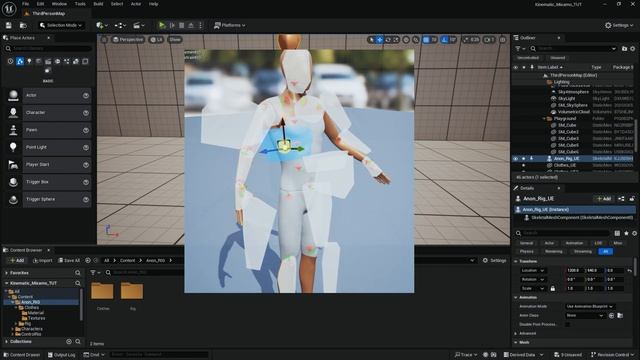Toggle world/local coordinate system icon

tap(406, 40)
